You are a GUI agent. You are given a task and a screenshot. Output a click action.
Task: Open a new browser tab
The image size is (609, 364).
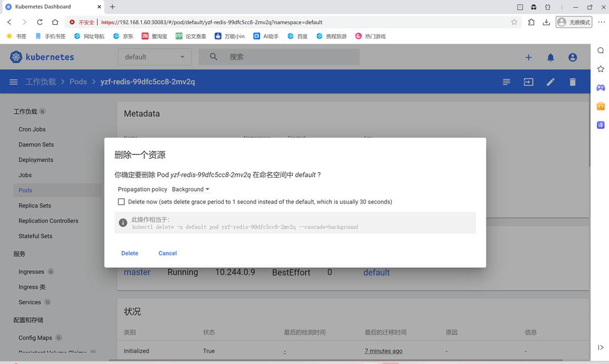(x=112, y=7)
